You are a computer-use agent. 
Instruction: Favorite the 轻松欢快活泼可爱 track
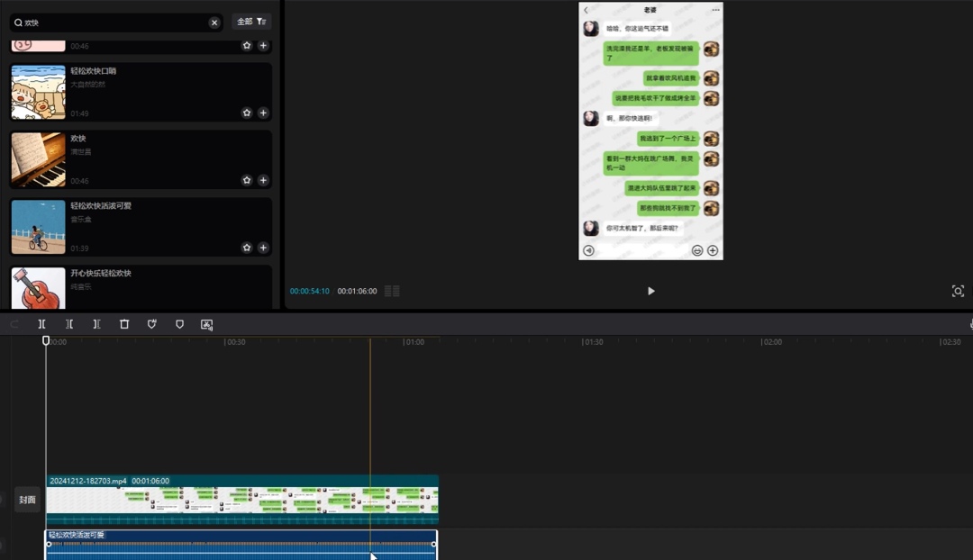tap(247, 248)
